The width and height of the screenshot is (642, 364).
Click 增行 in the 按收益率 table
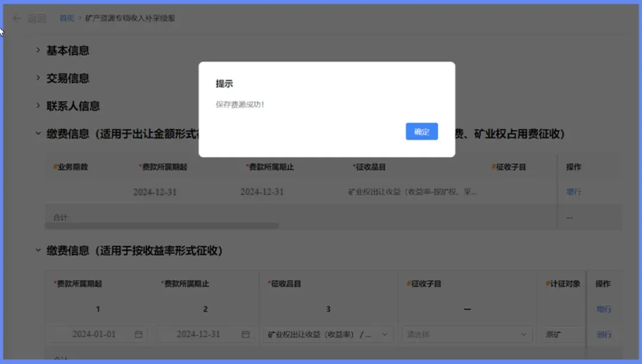[603, 309]
